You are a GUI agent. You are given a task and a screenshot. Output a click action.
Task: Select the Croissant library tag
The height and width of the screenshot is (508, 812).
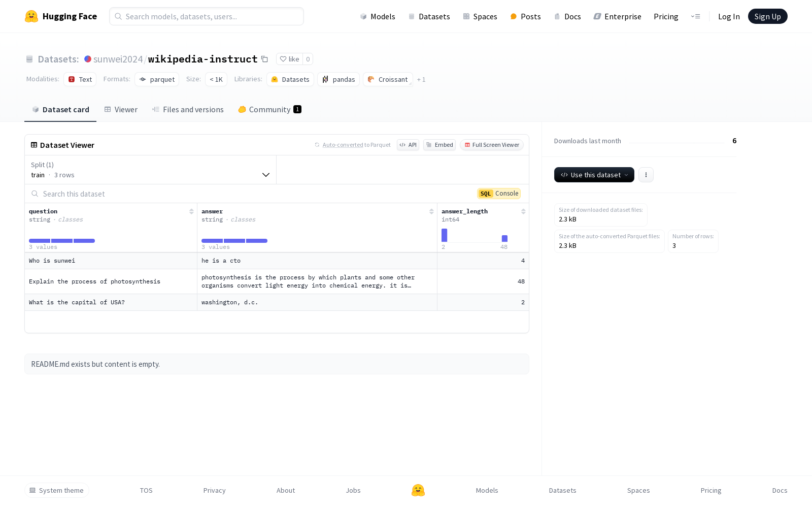coord(388,79)
